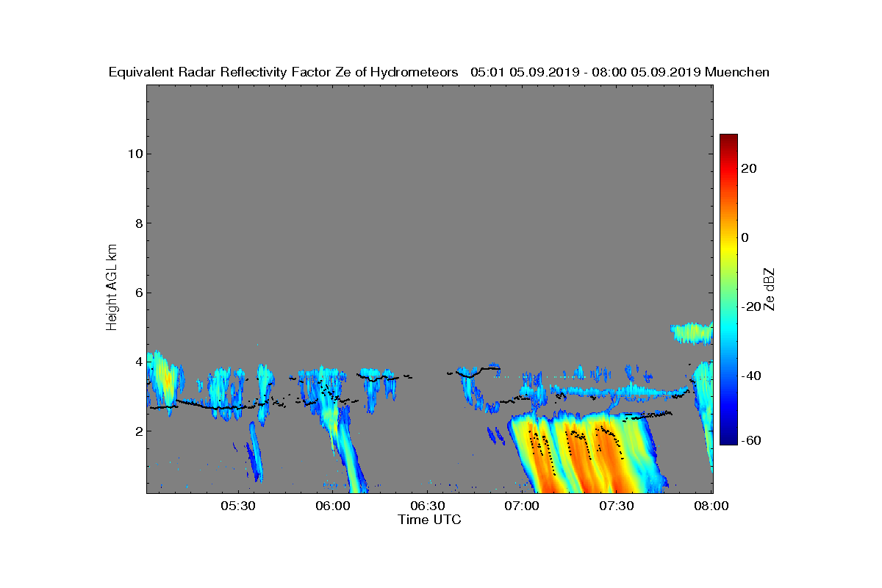Click the 06:00 time tick label
882x588 pixels.
tap(332, 506)
